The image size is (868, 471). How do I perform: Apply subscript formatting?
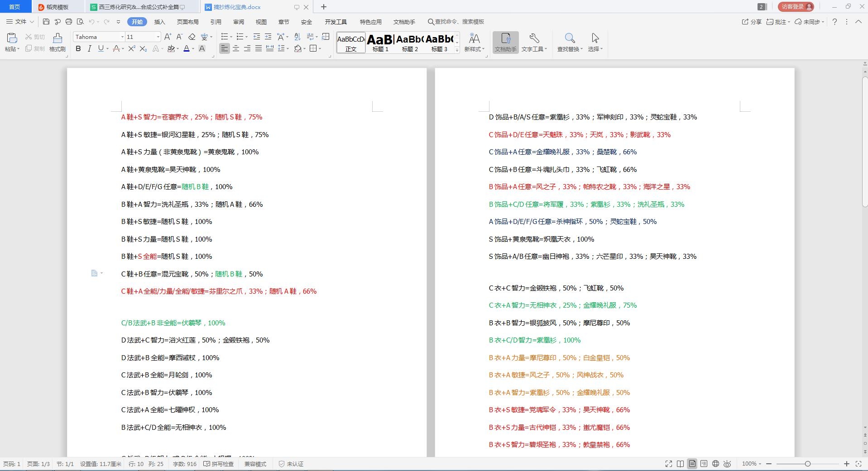point(143,48)
